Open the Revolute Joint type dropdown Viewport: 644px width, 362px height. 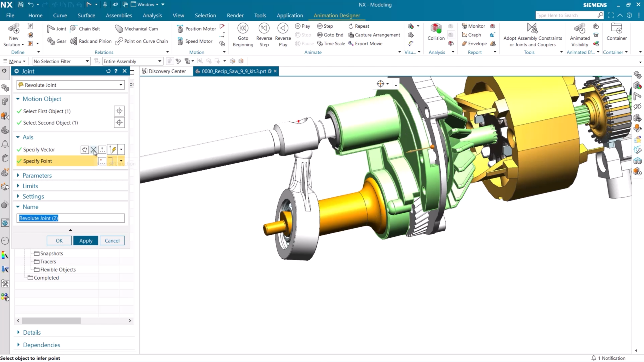[121, 85]
